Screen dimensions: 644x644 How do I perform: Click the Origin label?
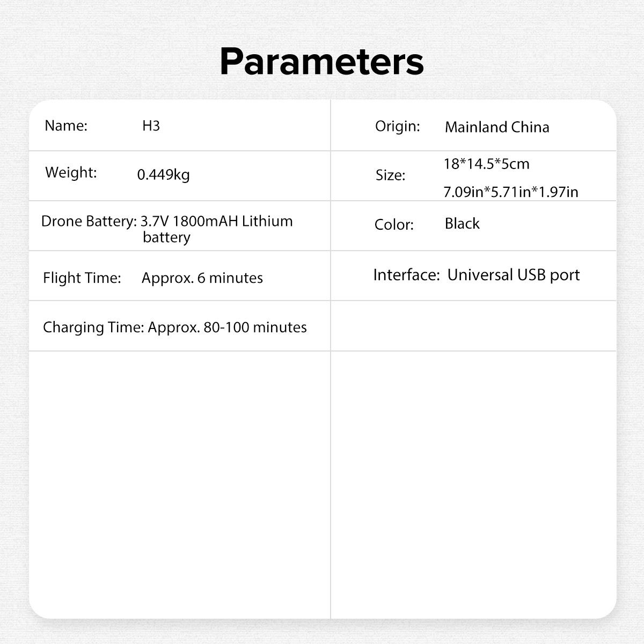click(397, 127)
